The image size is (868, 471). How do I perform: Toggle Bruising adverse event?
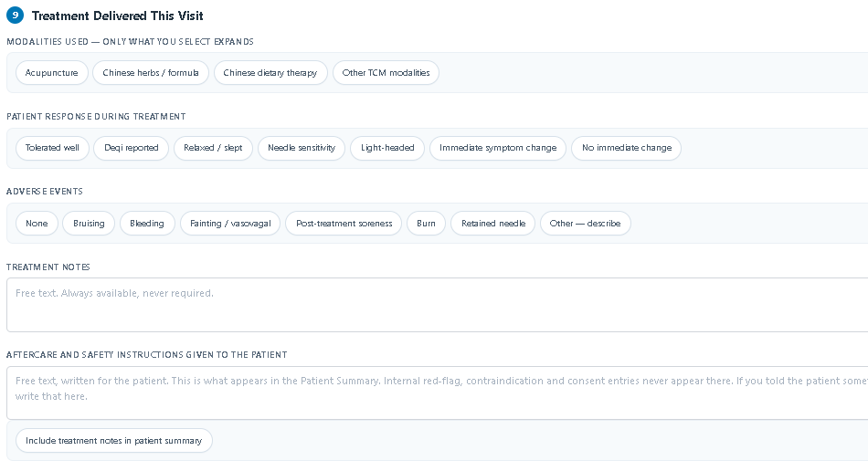point(89,224)
